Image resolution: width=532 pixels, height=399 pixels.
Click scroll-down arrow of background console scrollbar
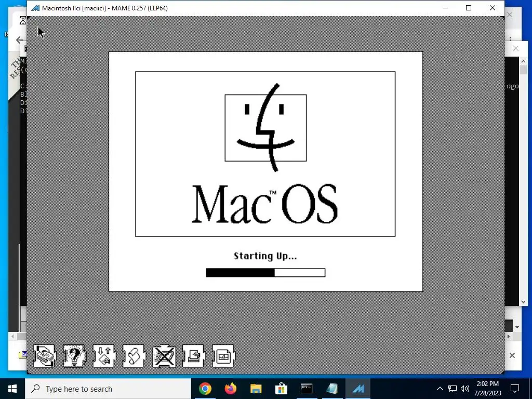click(x=523, y=301)
